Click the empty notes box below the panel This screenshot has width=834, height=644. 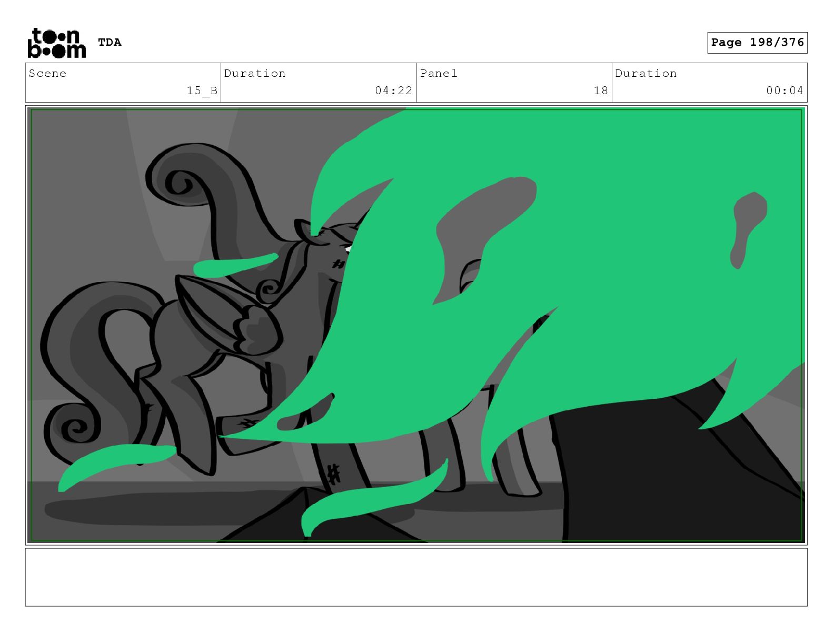click(x=416, y=577)
